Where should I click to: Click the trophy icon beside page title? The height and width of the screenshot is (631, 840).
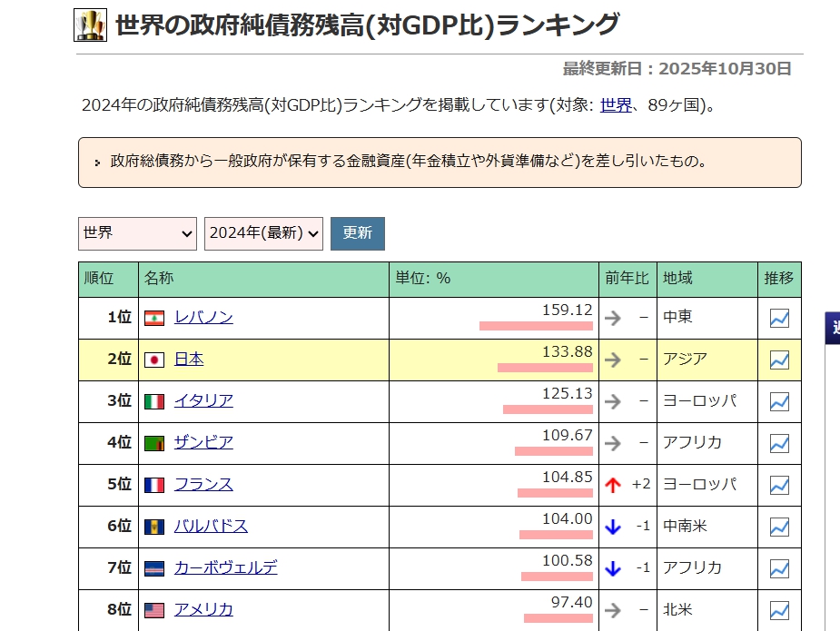coord(90,25)
